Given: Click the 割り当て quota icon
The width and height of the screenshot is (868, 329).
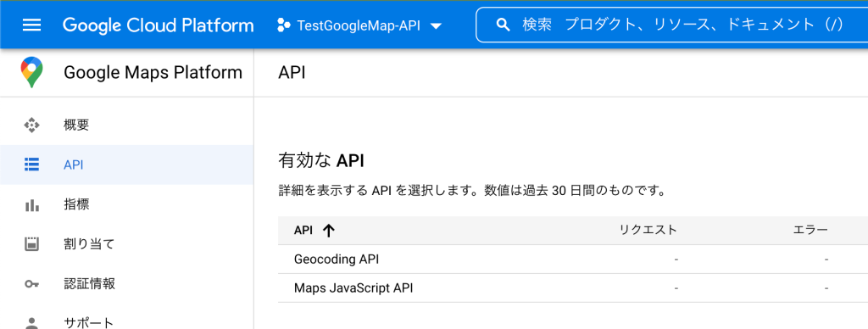Looking at the screenshot, I should pyautogui.click(x=31, y=244).
